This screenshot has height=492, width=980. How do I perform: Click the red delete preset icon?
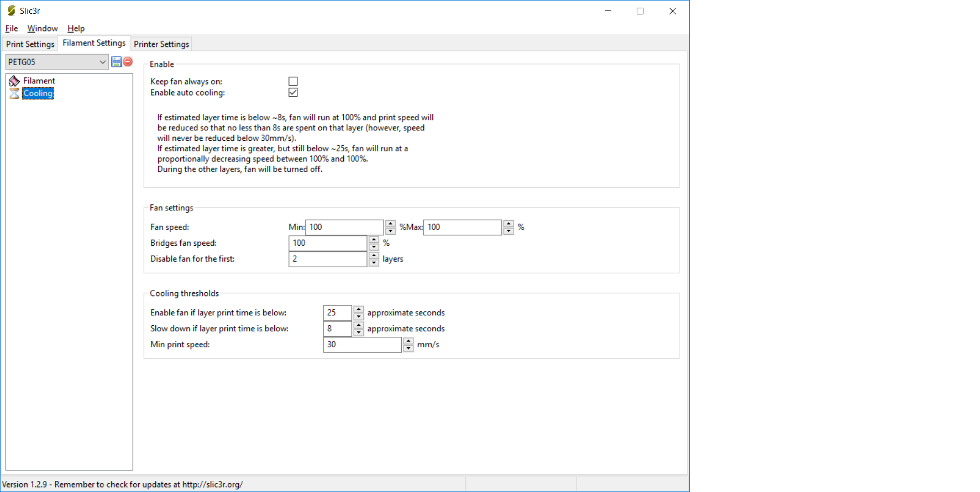(128, 62)
